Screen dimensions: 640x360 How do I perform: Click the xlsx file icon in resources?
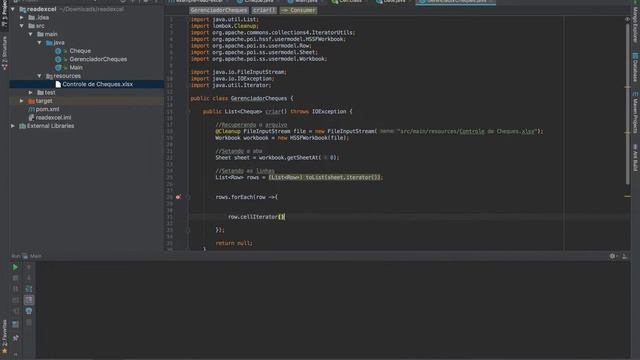pyautogui.click(x=58, y=84)
